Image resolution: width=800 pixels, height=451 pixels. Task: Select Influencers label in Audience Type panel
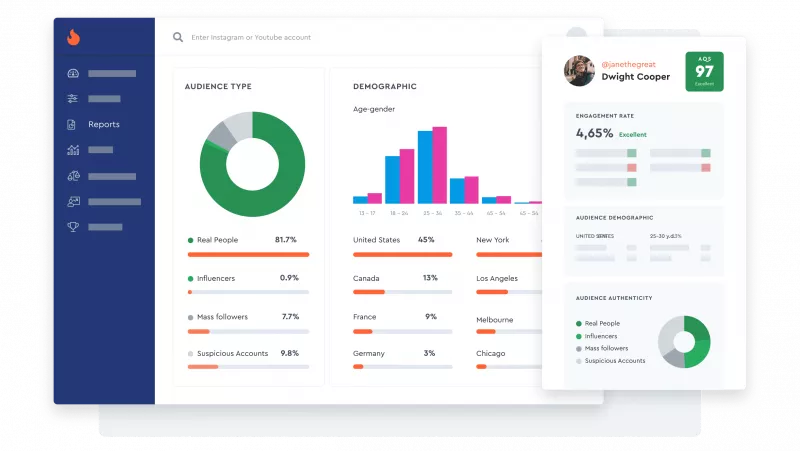coord(216,278)
